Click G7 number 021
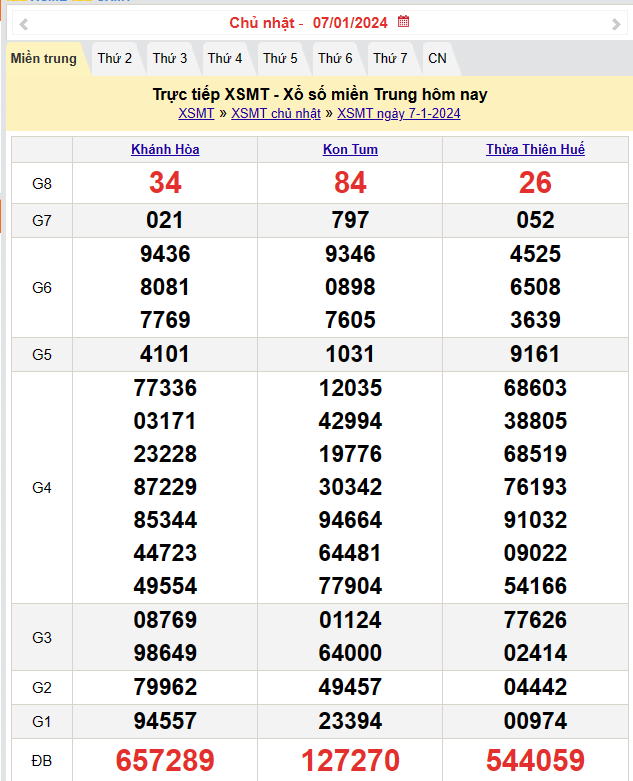633x781 pixels. [x=165, y=220]
